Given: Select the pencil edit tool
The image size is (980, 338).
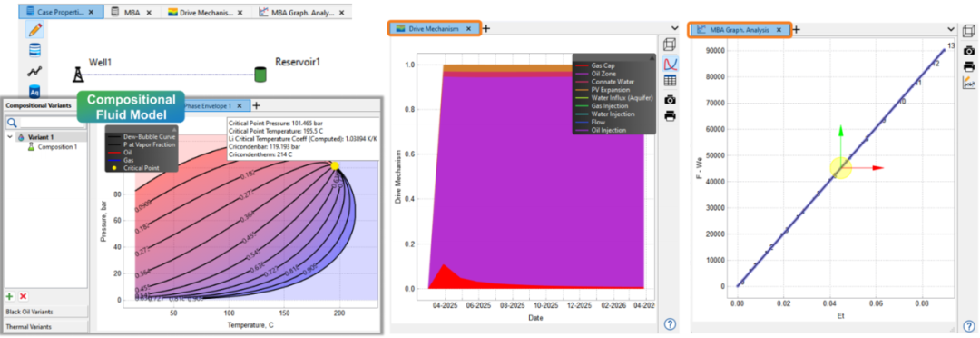Looking at the screenshot, I should tap(34, 29).
